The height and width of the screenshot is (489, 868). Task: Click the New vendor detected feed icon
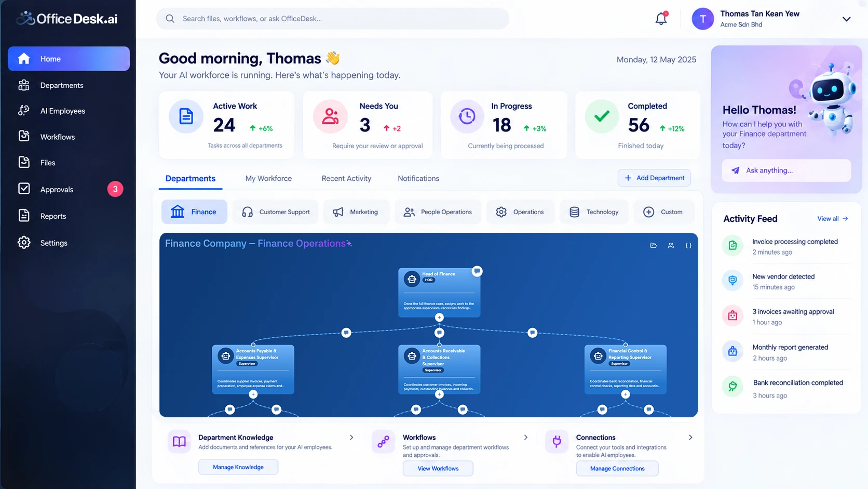(x=733, y=281)
